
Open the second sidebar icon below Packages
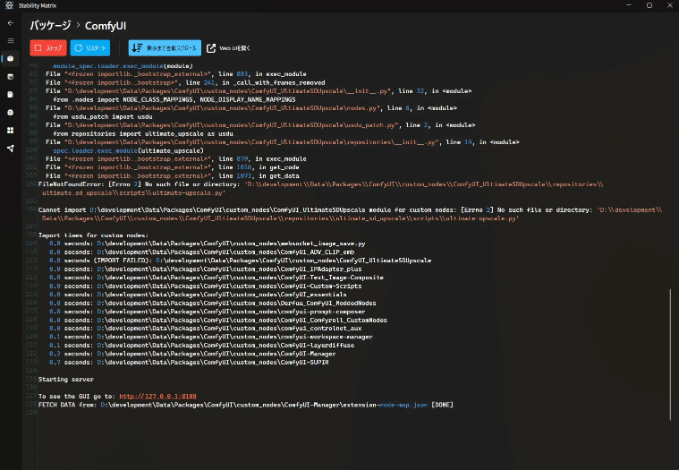10,77
